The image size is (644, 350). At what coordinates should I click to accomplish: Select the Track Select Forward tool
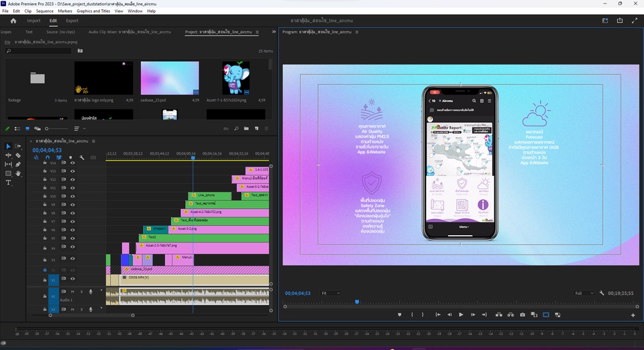click(x=18, y=146)
